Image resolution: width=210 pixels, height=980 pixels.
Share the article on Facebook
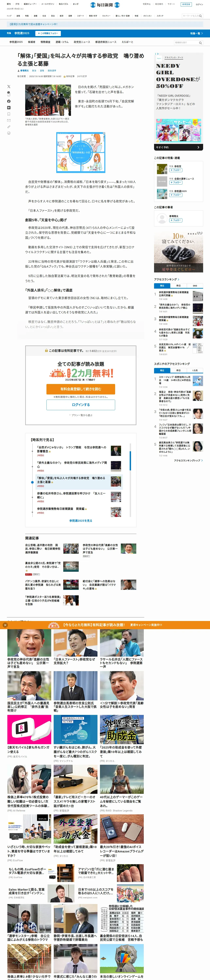click(9, 101)
